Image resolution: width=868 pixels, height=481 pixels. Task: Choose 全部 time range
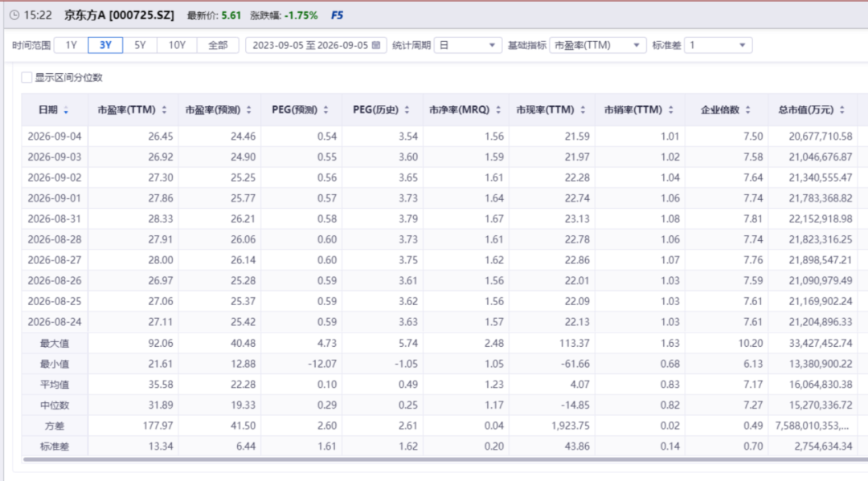coord(218,45)
